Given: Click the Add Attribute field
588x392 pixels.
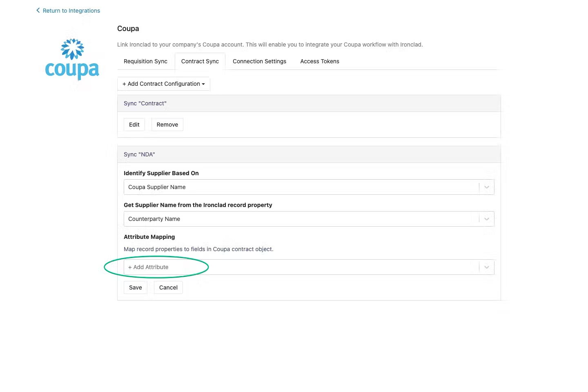Looking at the screenshot, I should [309, 267].
